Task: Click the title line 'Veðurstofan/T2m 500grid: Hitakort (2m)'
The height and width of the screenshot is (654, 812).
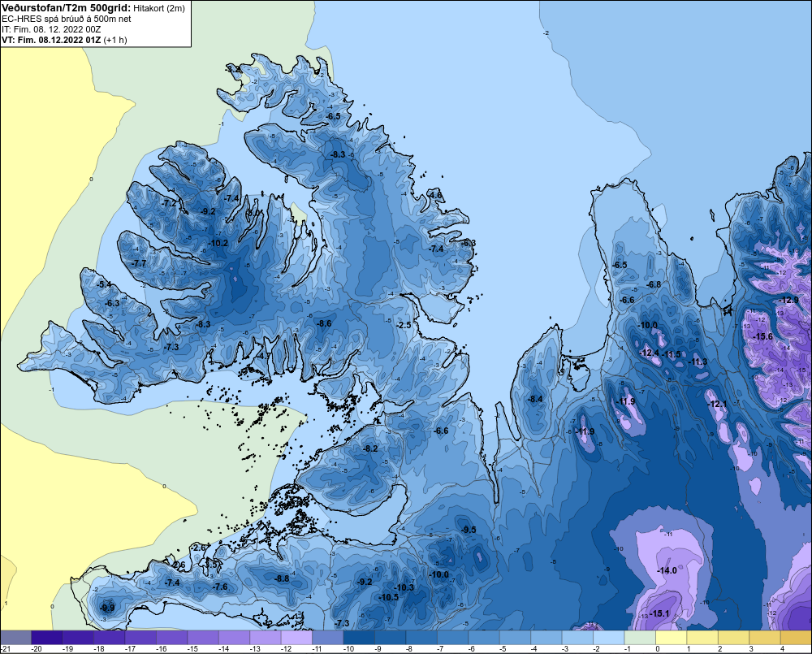Action: (93, 8)
